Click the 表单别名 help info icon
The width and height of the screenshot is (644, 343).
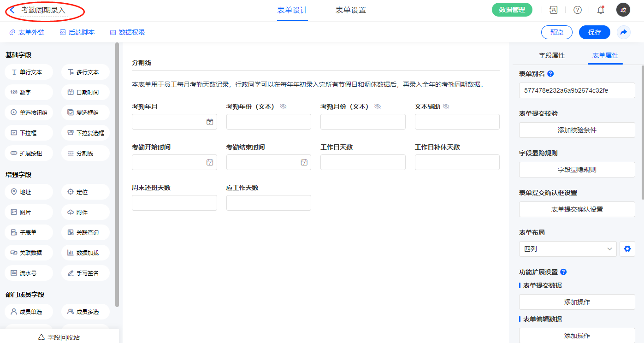click(x=550, y=74)
